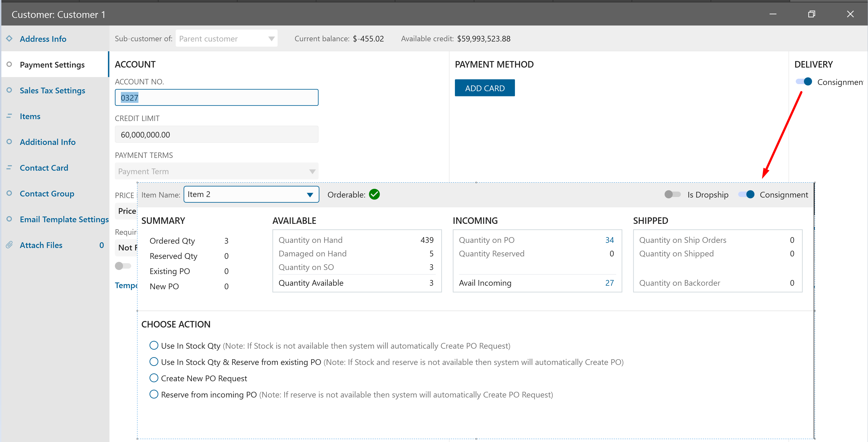Image resolution: width=868 pixels, height=442 pixels.
Task: Click the dash icon beside Items
Action: (x=9, y=116)
